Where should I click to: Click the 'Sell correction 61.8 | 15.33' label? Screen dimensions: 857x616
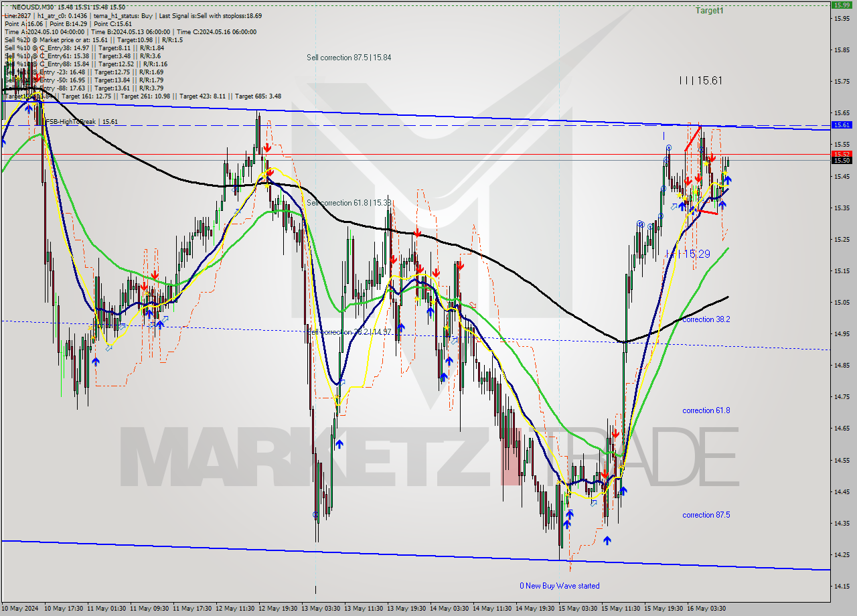349,203
